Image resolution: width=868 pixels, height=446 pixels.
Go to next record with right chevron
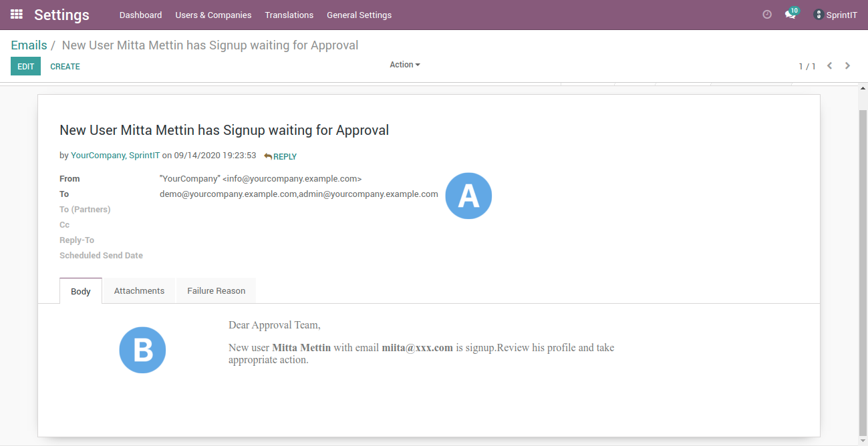847,66
